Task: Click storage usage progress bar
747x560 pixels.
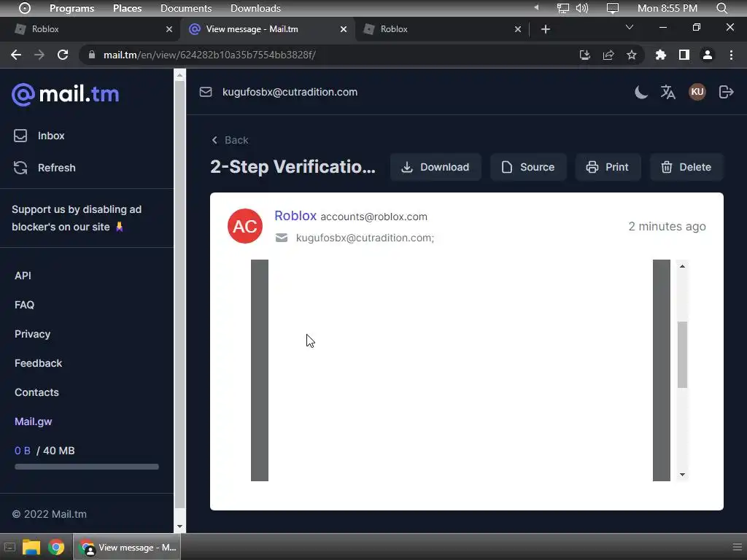Action: 87,467
